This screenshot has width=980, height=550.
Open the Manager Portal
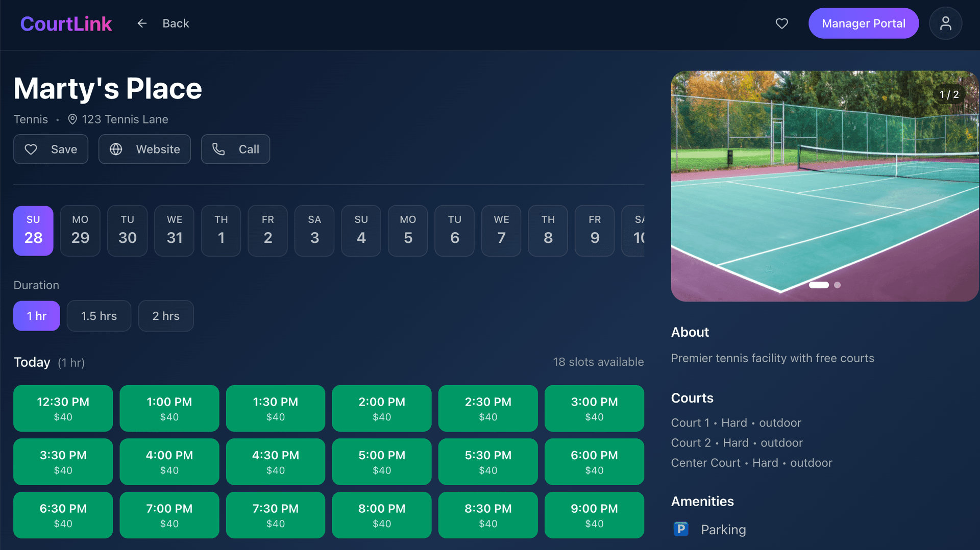[x=863, y=23]
